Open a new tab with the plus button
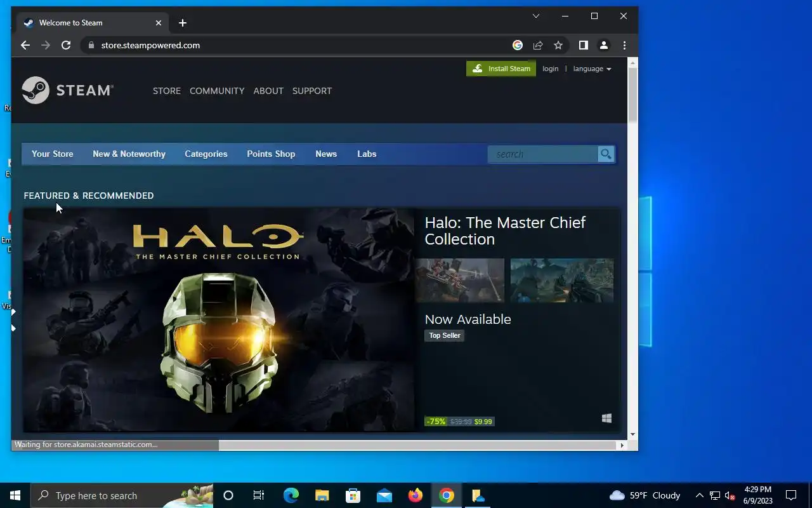Image resolution: width=812 pixels, height=508 pixels. pos(183,23)
